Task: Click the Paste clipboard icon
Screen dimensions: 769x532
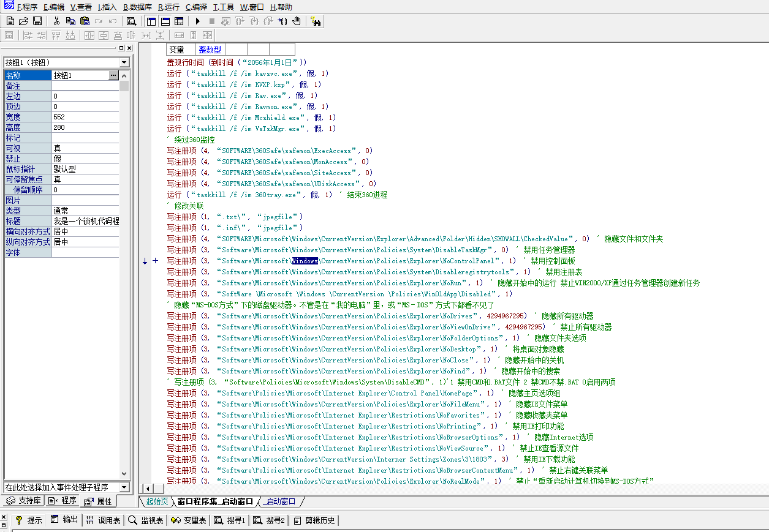Action: [85, 21]
